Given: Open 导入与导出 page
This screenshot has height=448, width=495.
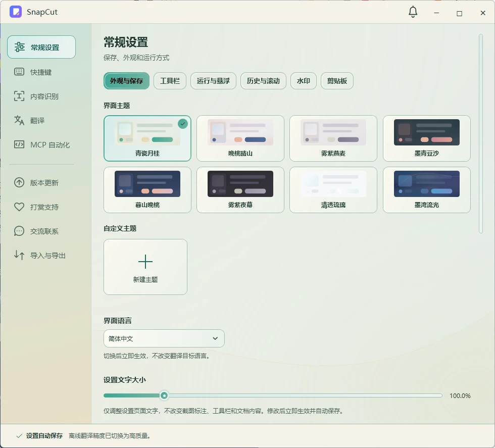Looking at the screenshot, I should coord(41,255).
